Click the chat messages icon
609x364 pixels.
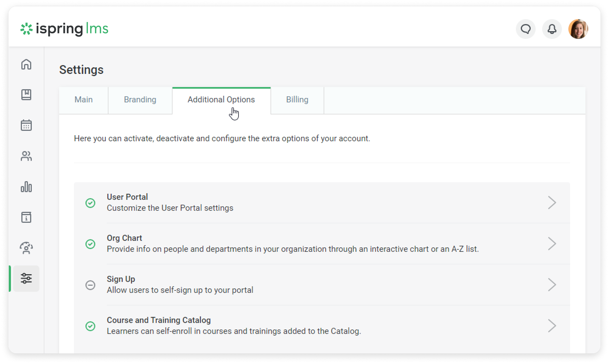[525, 29]
